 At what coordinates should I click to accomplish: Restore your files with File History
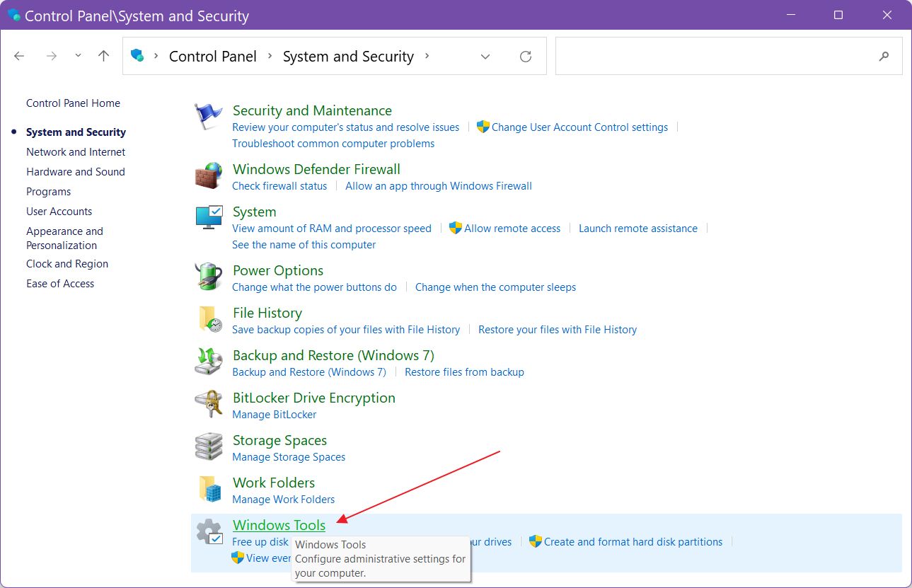(x=558, y=330)
